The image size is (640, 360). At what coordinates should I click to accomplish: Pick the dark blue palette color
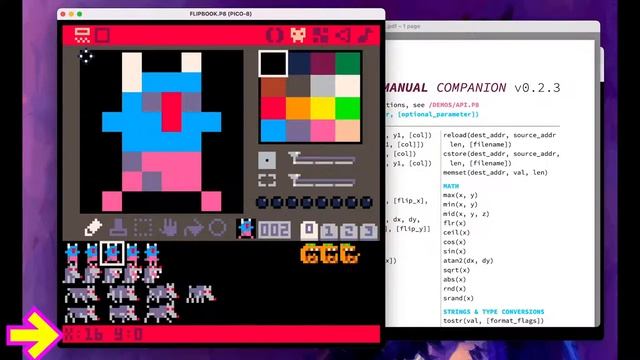298,63
